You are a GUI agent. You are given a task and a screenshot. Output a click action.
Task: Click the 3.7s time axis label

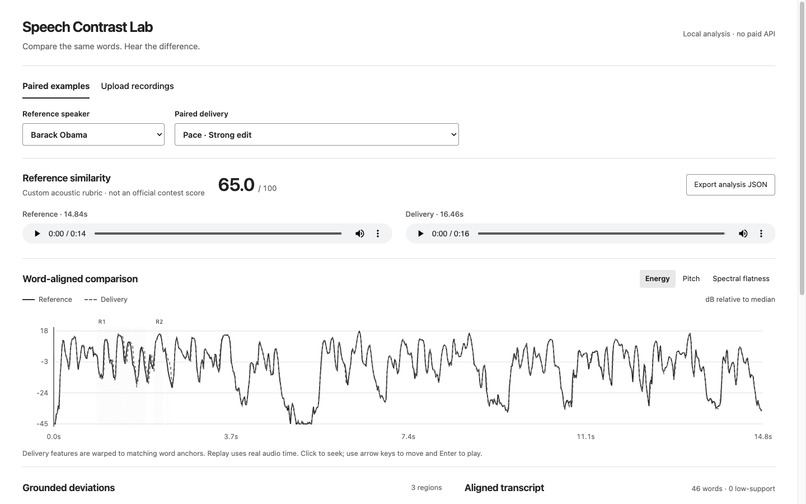[231, 437]
